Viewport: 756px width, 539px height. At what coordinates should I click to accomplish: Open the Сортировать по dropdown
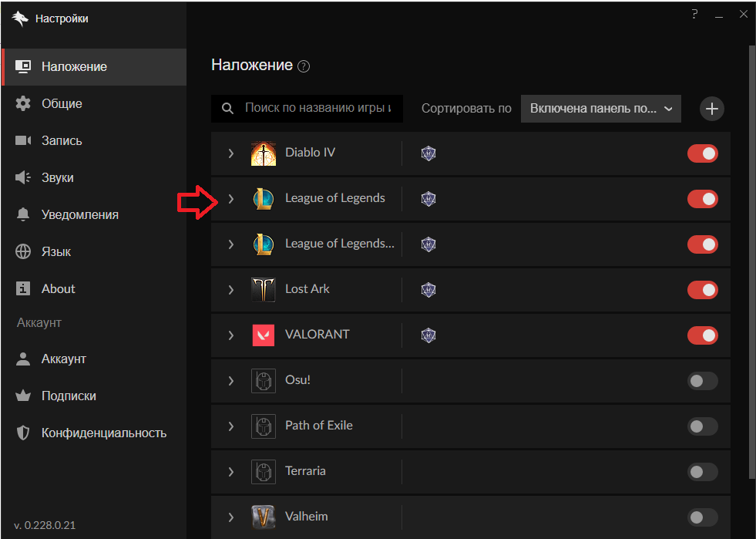coord(601,109)
